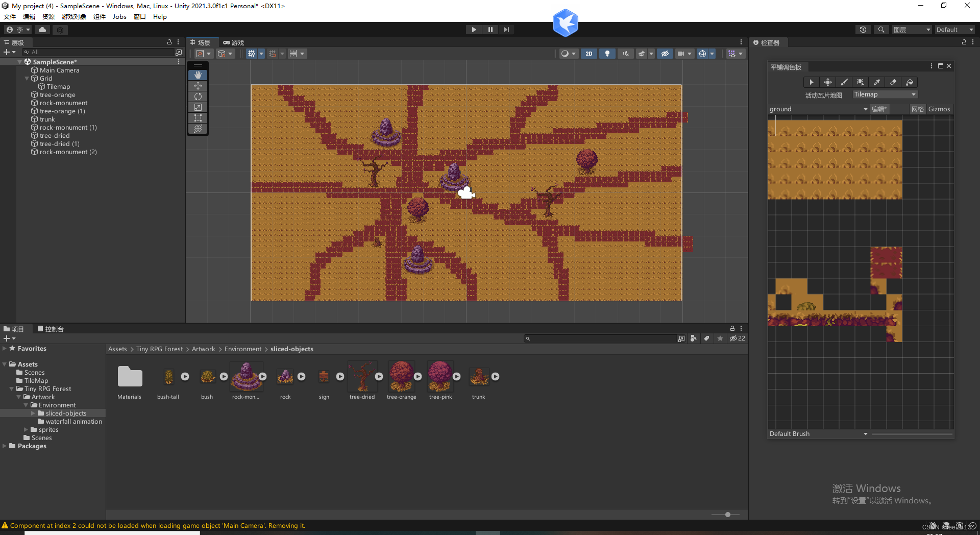The width and height of the screenshot is (980, 535).
Task: Pick the Tile Palette Box Fill tool
Action: (x=861, y=82)
